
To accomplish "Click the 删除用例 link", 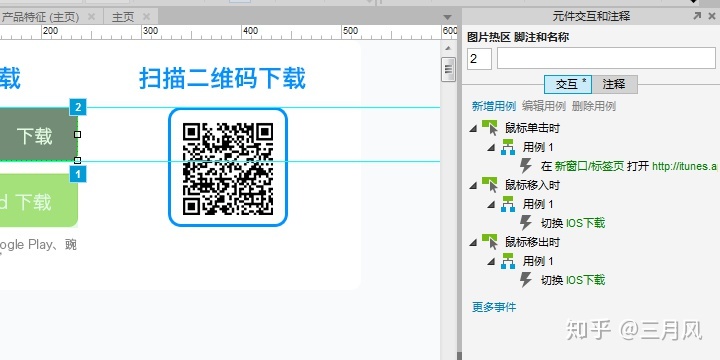I will coord(593,106).
